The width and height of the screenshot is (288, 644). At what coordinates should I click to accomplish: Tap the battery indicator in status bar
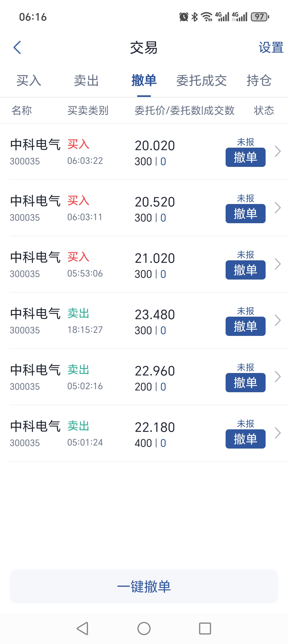[260, 17]
